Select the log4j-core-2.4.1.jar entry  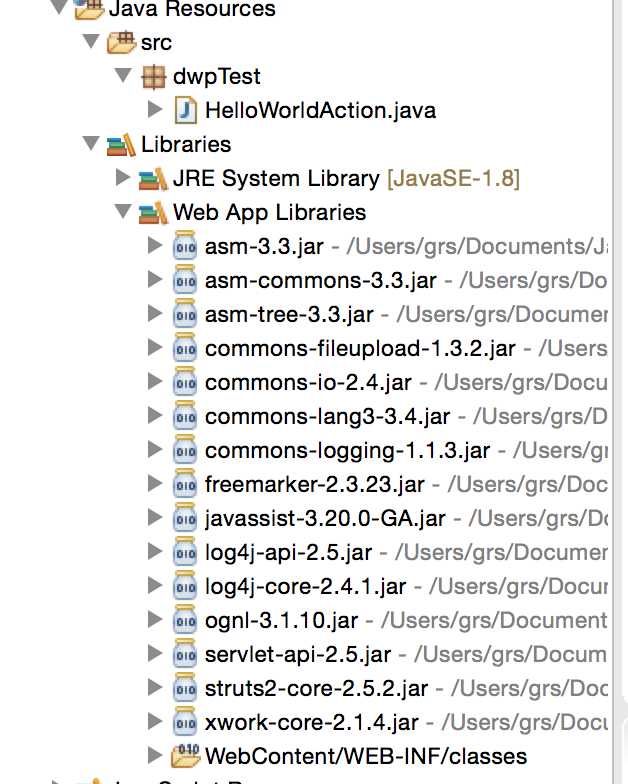(x=305, y=586)
